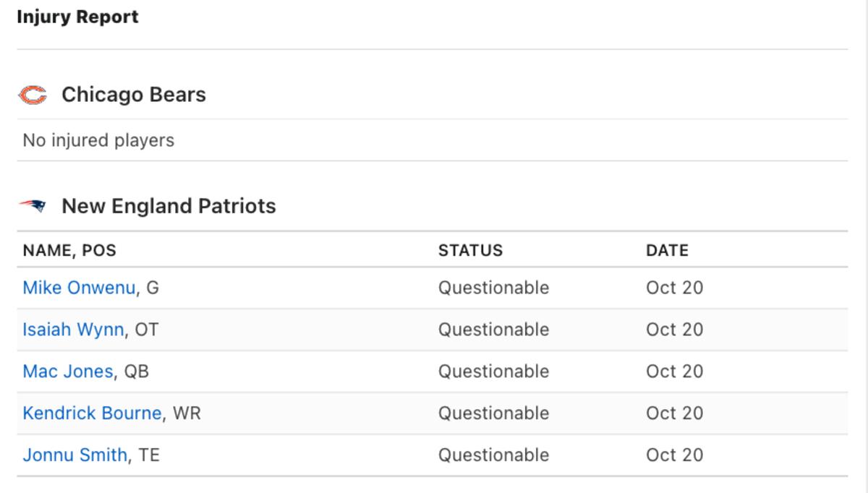
Task: Open Mike Onwenu's player page
Action: click(79, 288)
